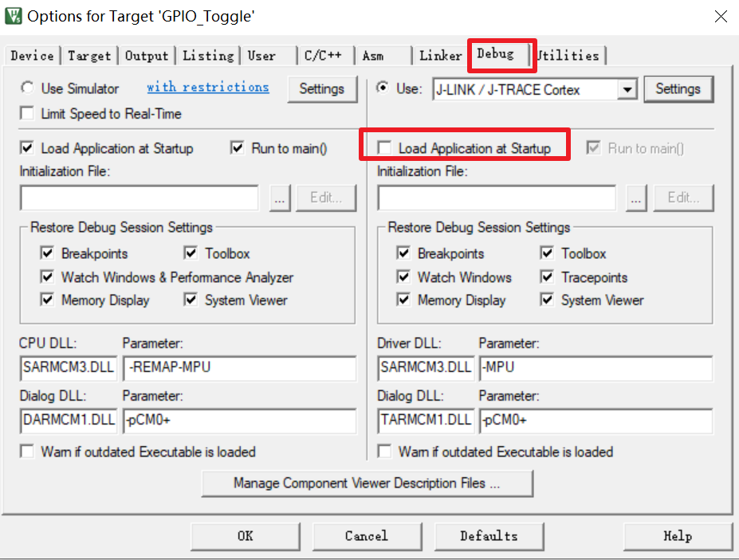
Task: Uncheck the Tracepoints checkbox
Action: coord(547,276)
